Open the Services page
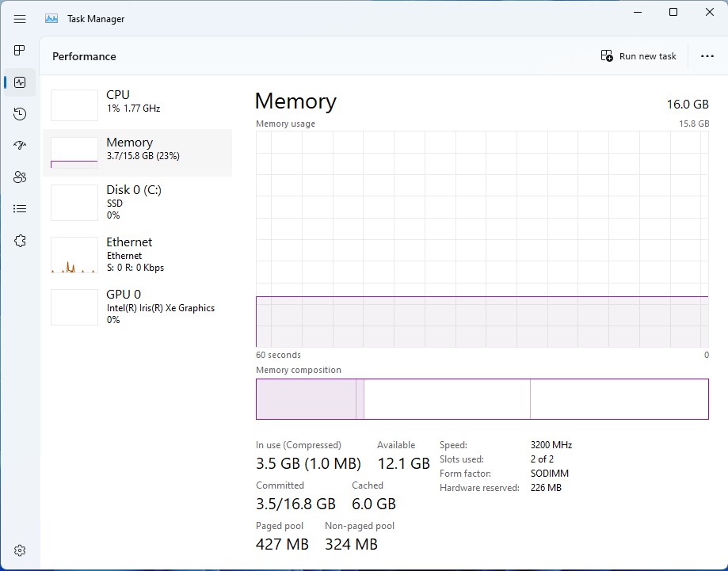The height and width of the screenshot is (571, 728). pos(20,241)
